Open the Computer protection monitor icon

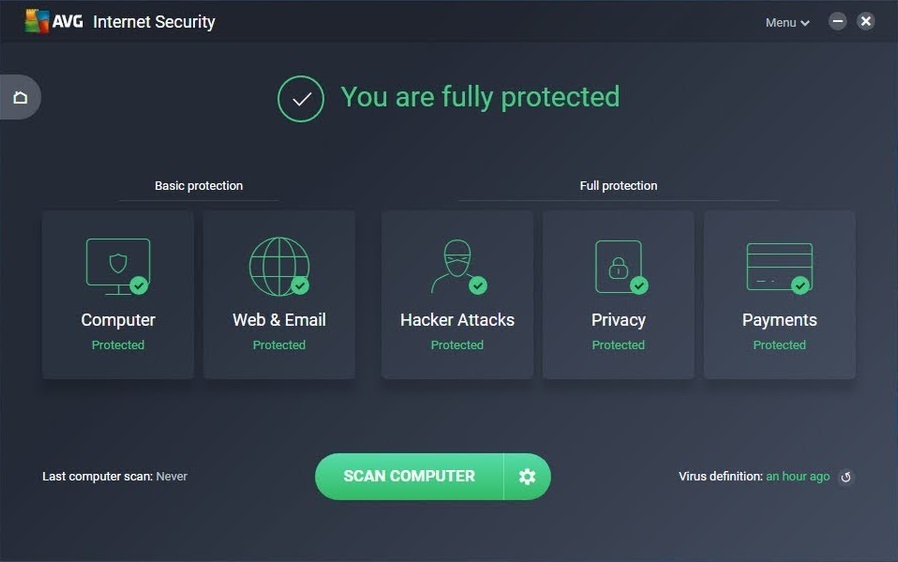(118, 266)
